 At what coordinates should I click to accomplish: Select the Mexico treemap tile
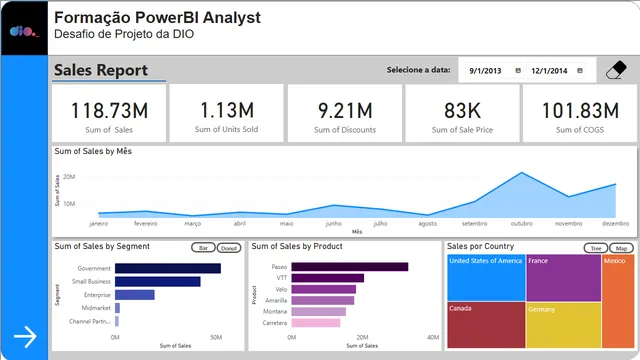(618, 301)
